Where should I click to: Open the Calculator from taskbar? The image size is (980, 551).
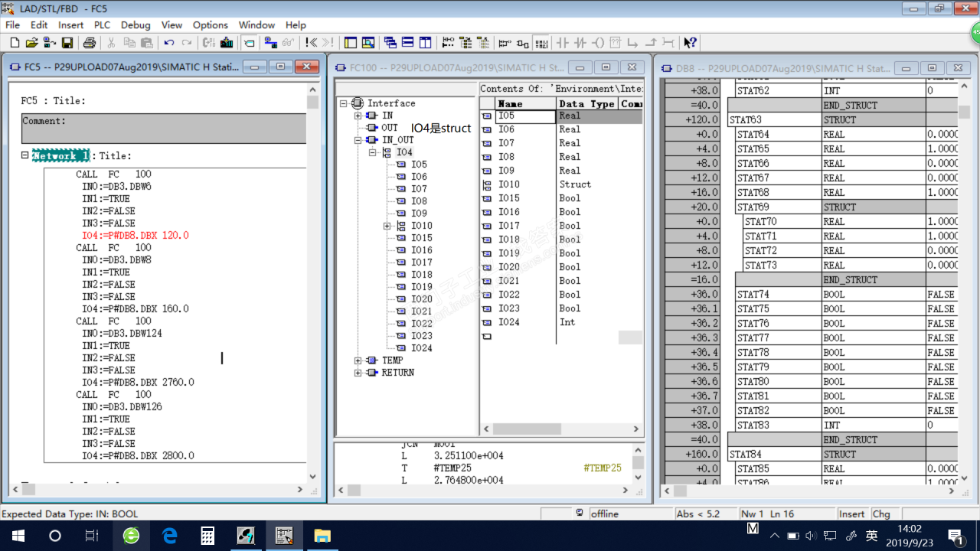click(x=207, y=536)
